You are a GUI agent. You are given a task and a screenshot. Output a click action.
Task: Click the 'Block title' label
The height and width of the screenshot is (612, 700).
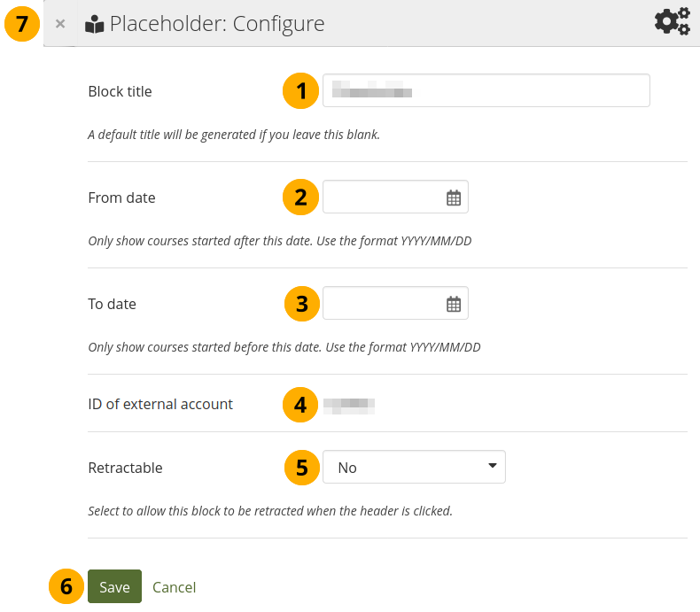121,91
